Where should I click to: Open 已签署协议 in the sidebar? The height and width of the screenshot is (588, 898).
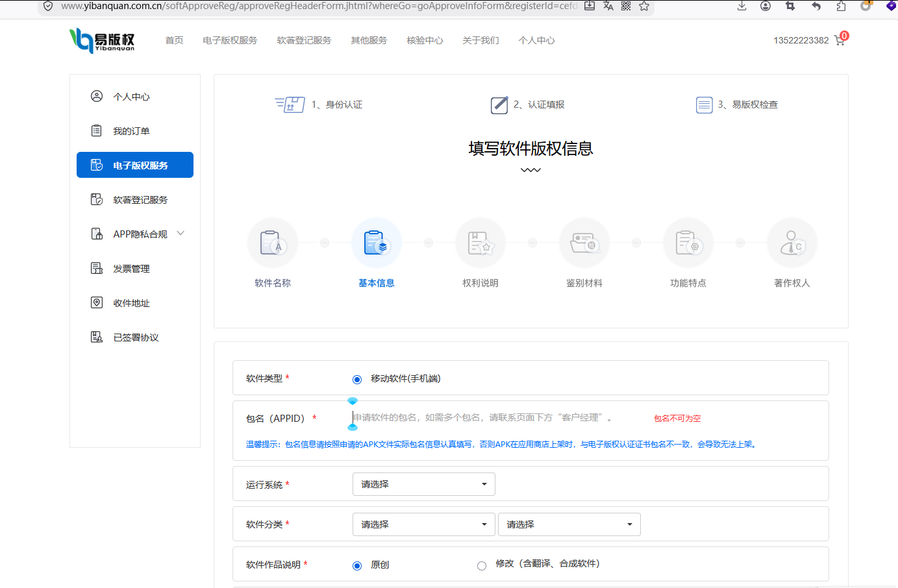coord(135,337)
